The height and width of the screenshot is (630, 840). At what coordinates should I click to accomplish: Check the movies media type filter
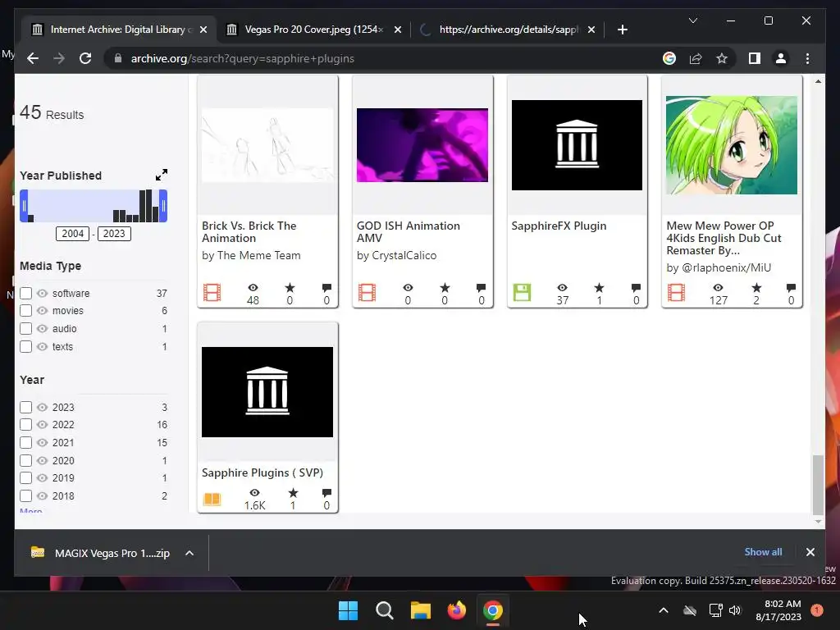25,310
